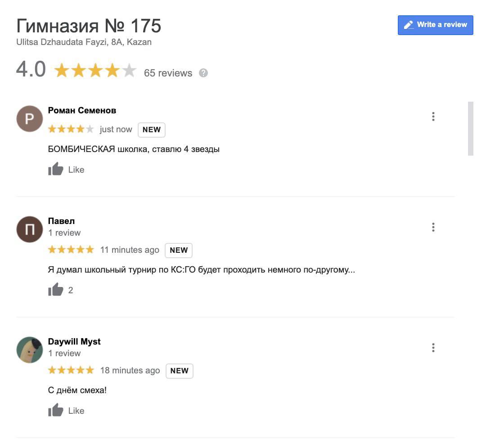The image size is (495, 448).
Task: Click the review list scrollbar thumb
Action: [x=470, y=129]
